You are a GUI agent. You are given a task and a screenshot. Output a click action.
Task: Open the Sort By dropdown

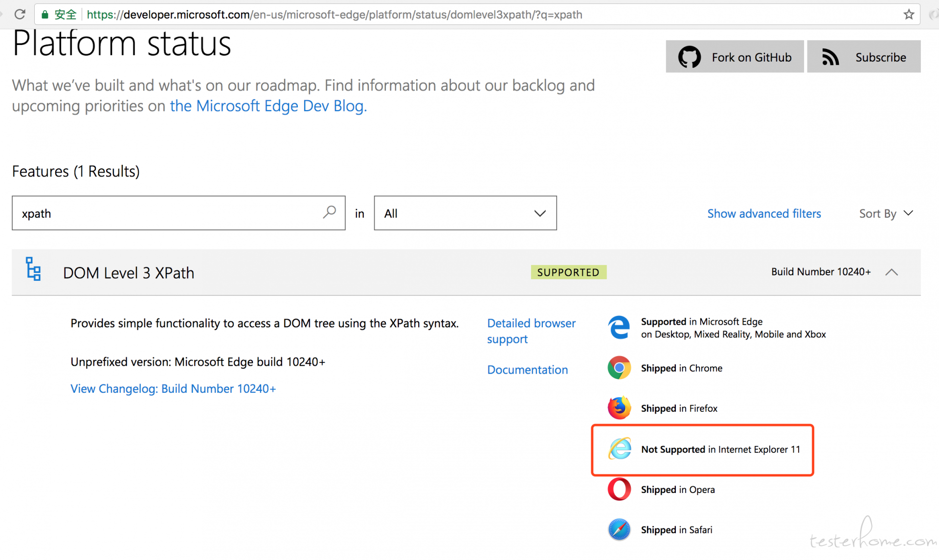pos(886,213)
